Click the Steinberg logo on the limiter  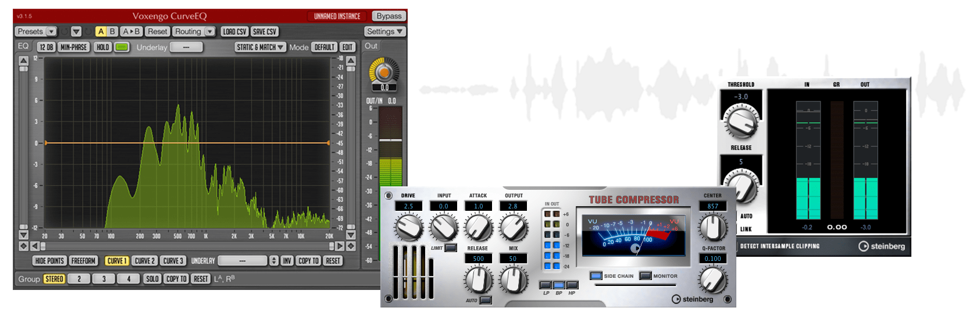[x=882, y=246]
